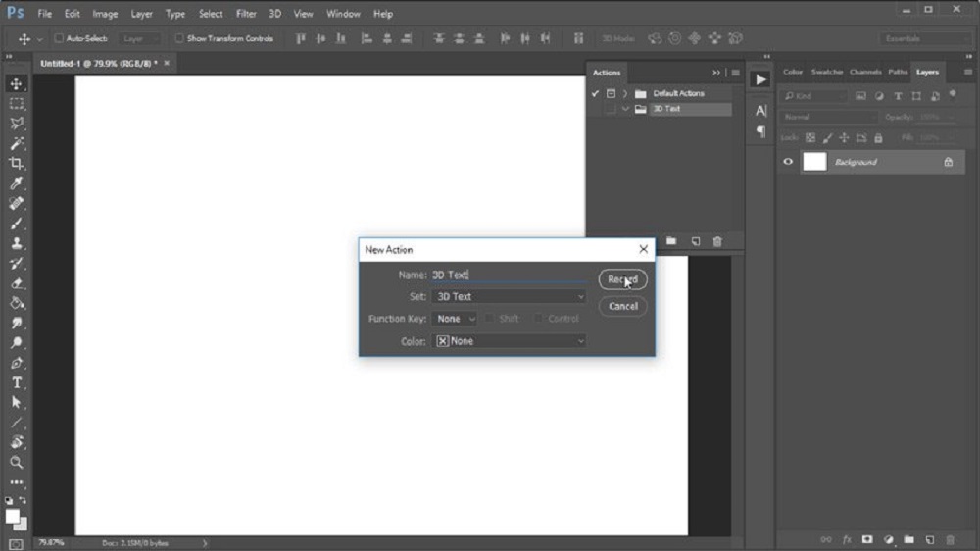Viewport: 980px width, 551px height.
Task: Click the Record button
Action: [622, 279]
